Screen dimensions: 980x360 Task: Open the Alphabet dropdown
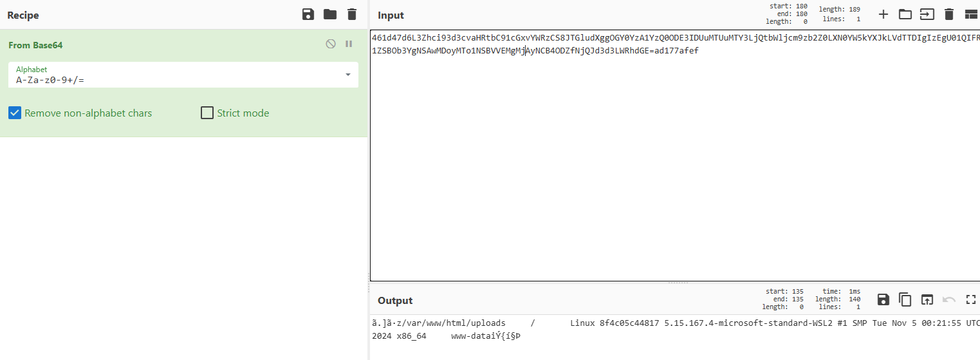click(348, 75)
